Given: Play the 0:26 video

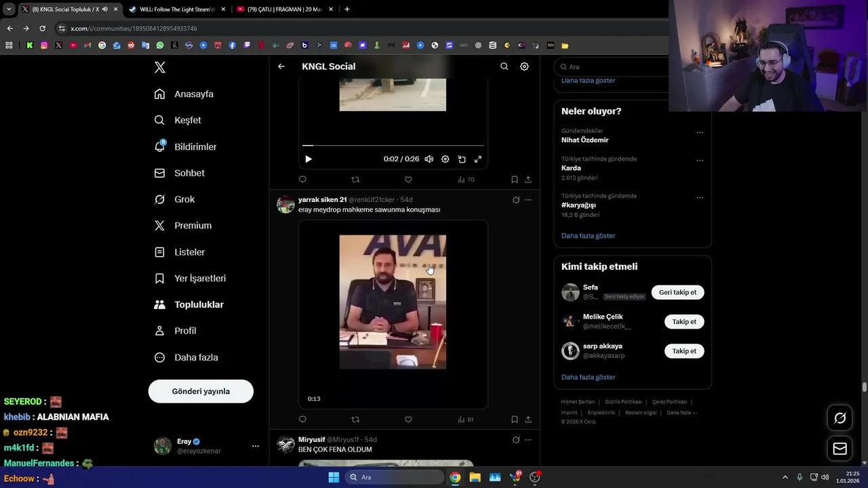Looking at the screenshot, I should pyautogui.click(x=309, y=159).
